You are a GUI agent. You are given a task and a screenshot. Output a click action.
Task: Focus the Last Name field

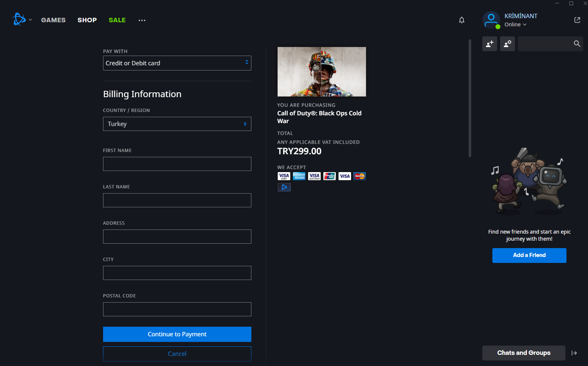coord(177,200)
